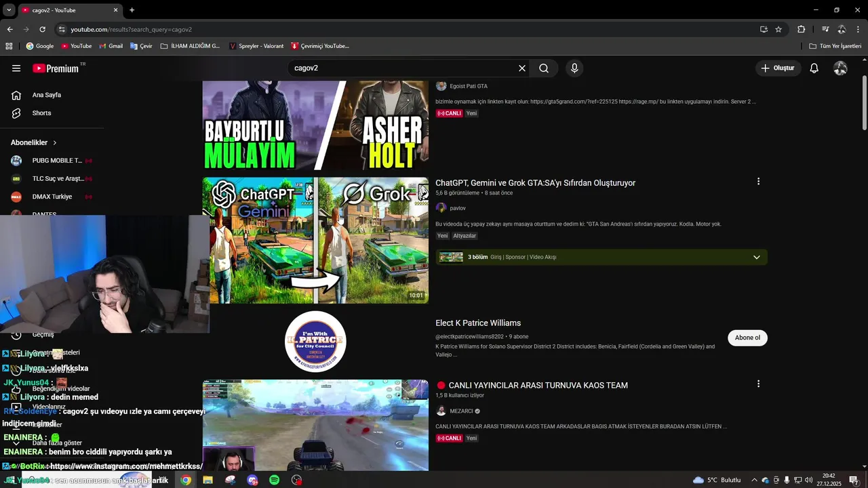Viewport: 868px width, 488px height.
Task: Open more options for the CANLI YAYINCILAR video
Action: (x=758, y=384)
